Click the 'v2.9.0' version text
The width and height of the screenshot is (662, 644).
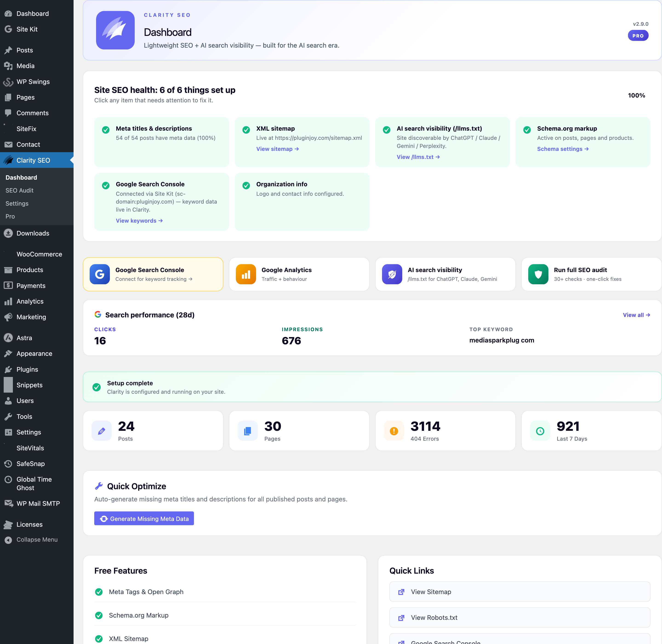(640, 24)
